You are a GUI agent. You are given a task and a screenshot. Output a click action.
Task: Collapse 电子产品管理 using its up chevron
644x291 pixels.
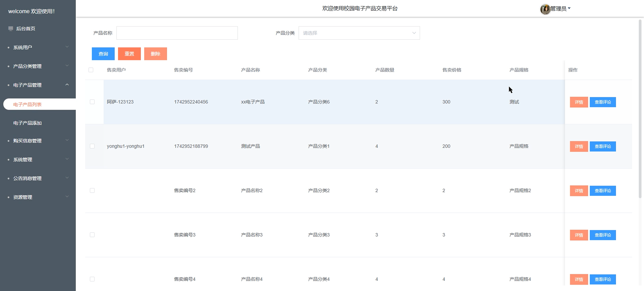coord(67,85)
